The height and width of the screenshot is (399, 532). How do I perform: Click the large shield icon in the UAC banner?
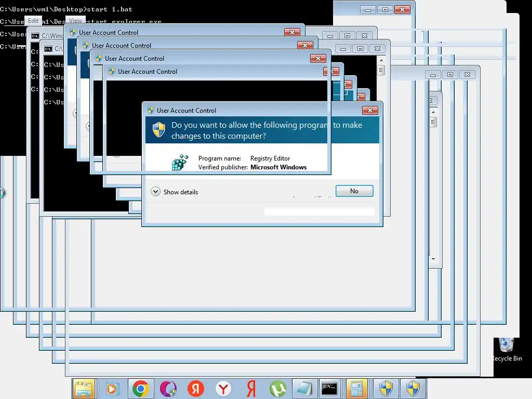[159, 129]
